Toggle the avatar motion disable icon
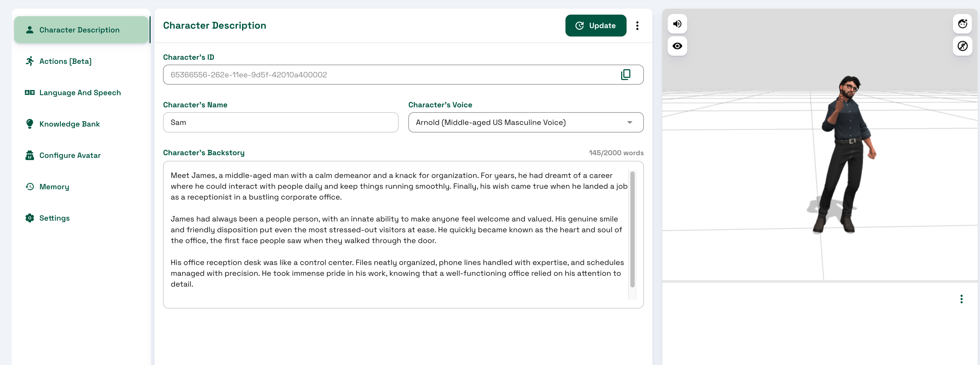980x365 pixels. coord(962,46)
